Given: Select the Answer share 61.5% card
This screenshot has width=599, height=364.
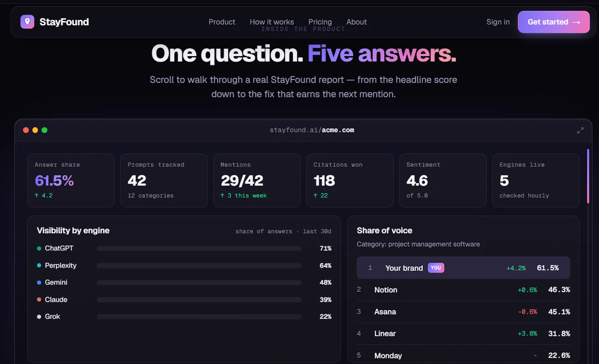Looking at the screenshot, I should (71, 180).
